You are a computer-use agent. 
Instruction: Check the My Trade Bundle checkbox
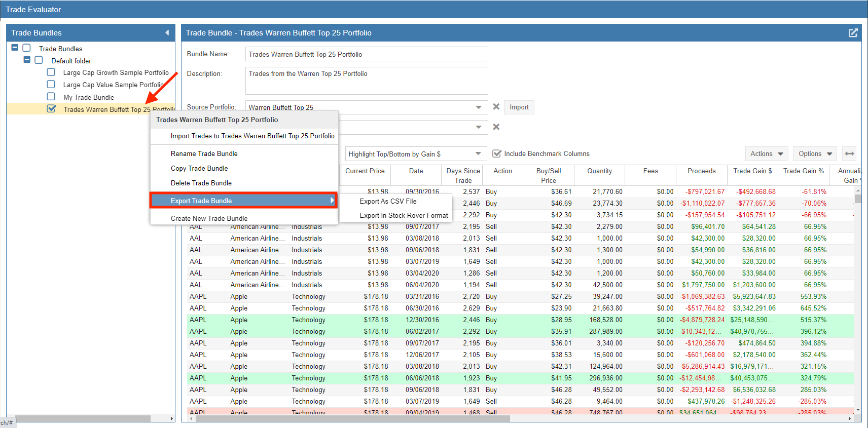[51, 96]
